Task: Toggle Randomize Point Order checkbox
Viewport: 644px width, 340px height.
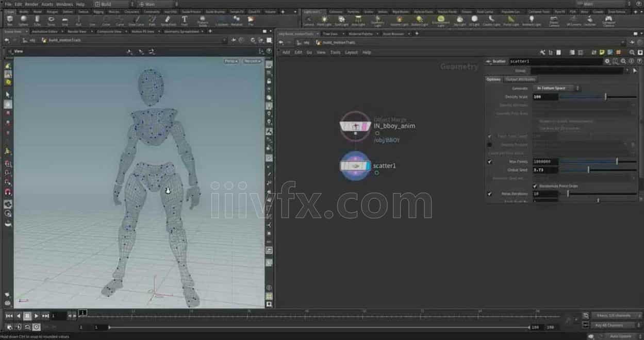Action: tap(535, 186)
